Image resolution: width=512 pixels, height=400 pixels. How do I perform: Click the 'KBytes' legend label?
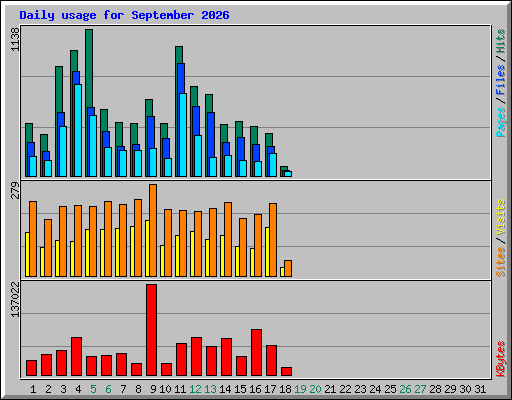tap(500, 359)
